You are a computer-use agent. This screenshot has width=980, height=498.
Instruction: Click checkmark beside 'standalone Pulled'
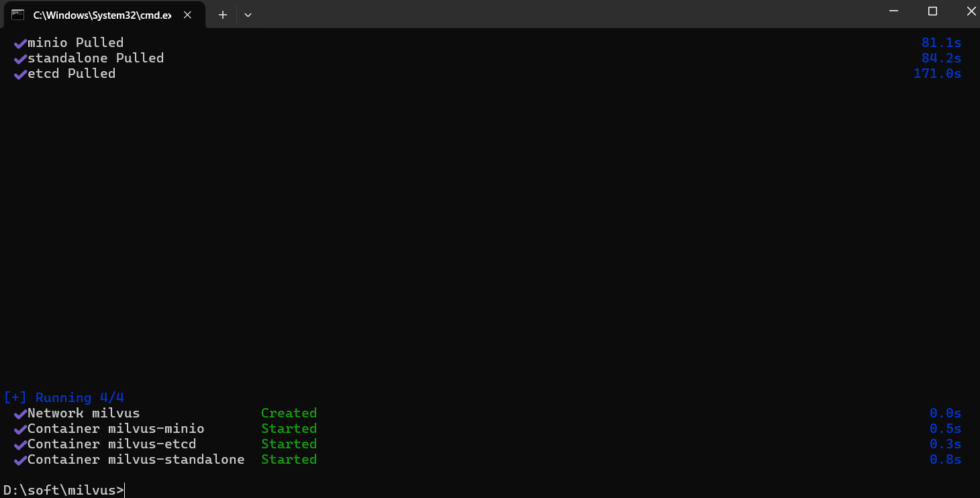[20, 59]
